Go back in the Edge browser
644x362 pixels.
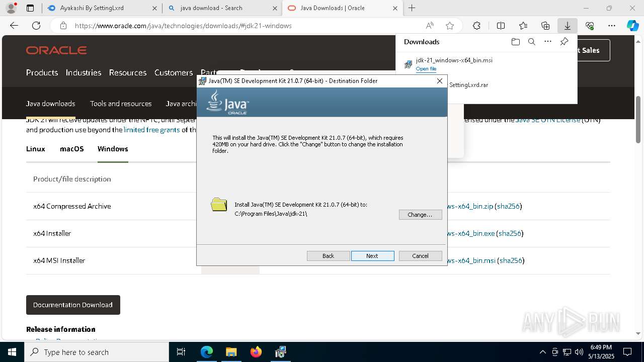tap(14, 26)
